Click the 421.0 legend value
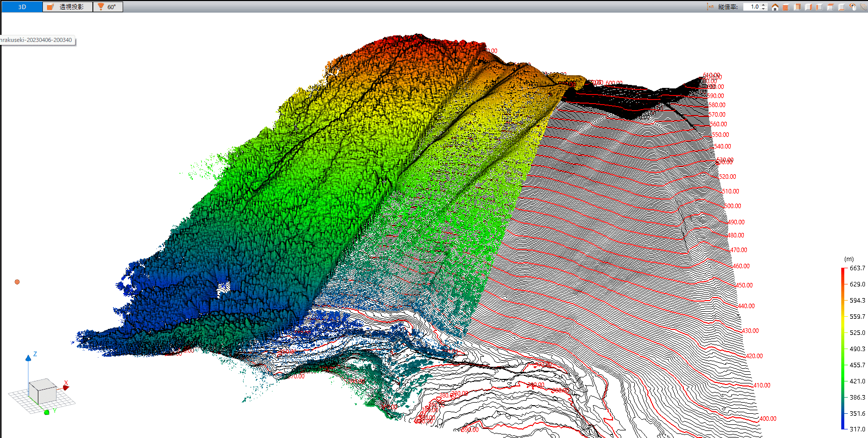The width and height of the screenshot is (868, 438). click(857, 381)
